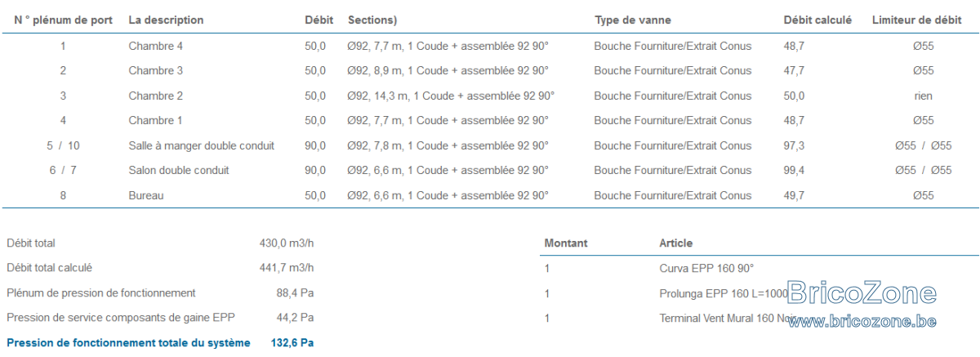Select the Bureau row description
The image size is (980, 357).
point(146,196)
